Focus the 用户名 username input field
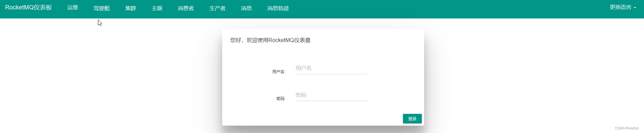644x133 pixels. click(x=331, y=68)
